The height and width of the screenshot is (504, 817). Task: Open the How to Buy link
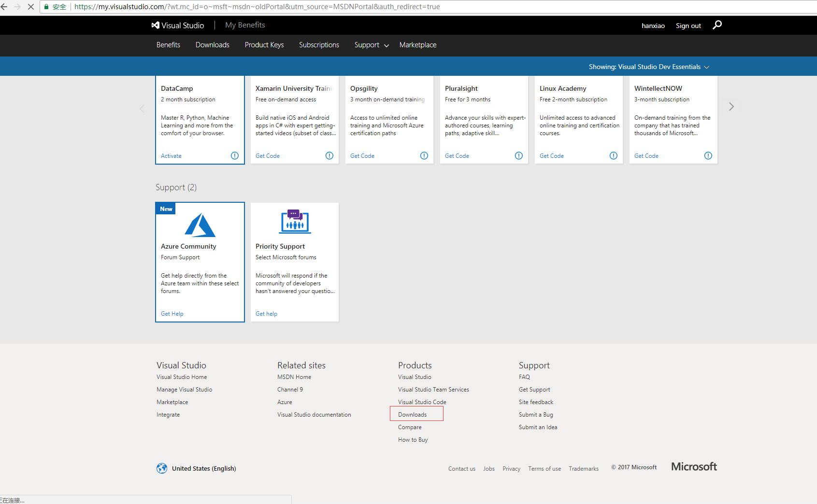pos(413,440)
